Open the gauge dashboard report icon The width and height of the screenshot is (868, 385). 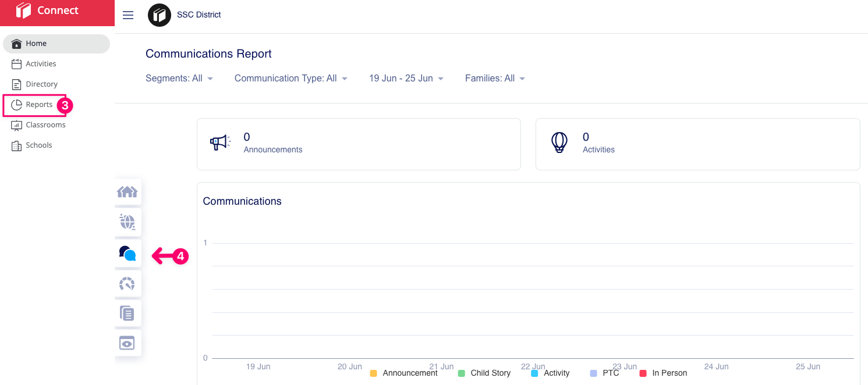pos(127,283)
